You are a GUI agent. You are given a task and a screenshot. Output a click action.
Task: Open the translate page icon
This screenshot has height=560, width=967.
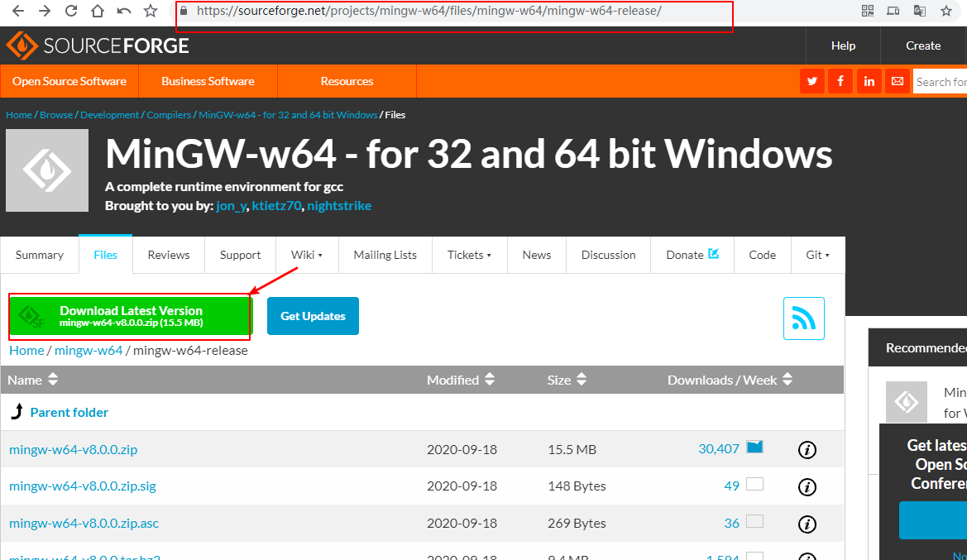coord(920,11)
